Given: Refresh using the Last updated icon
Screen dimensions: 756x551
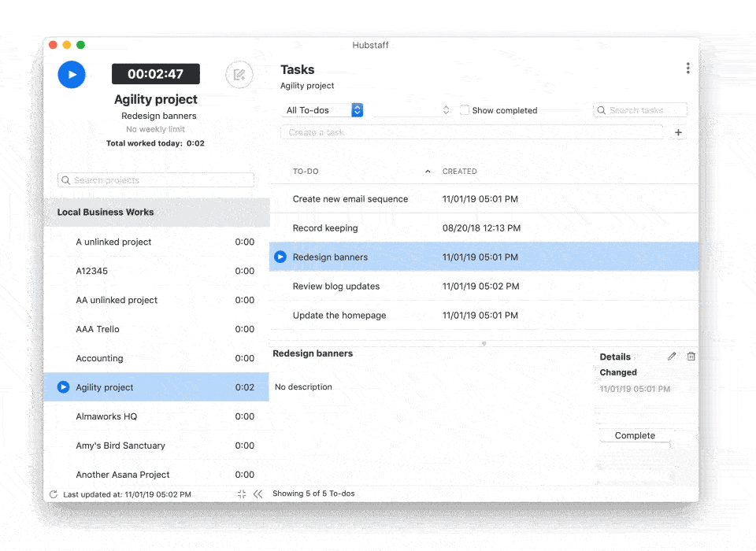Looking at the screenshot, I should click(54, 494).
